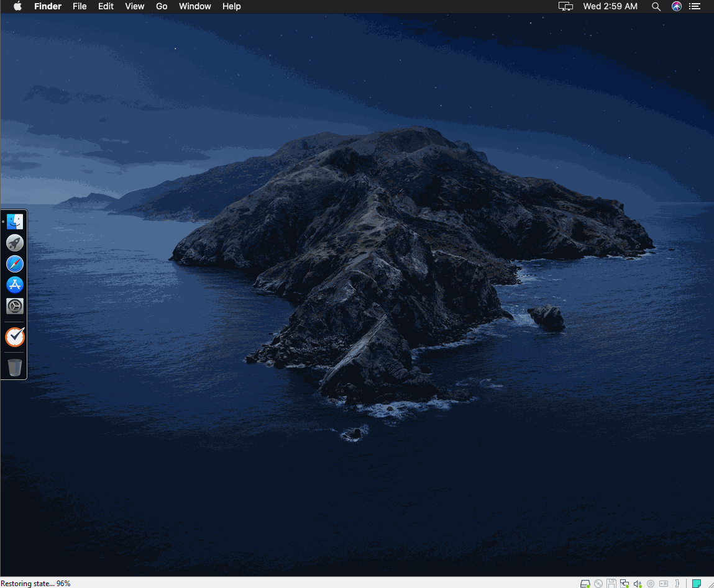Click the floppy disk status icon

click(611, 584)
